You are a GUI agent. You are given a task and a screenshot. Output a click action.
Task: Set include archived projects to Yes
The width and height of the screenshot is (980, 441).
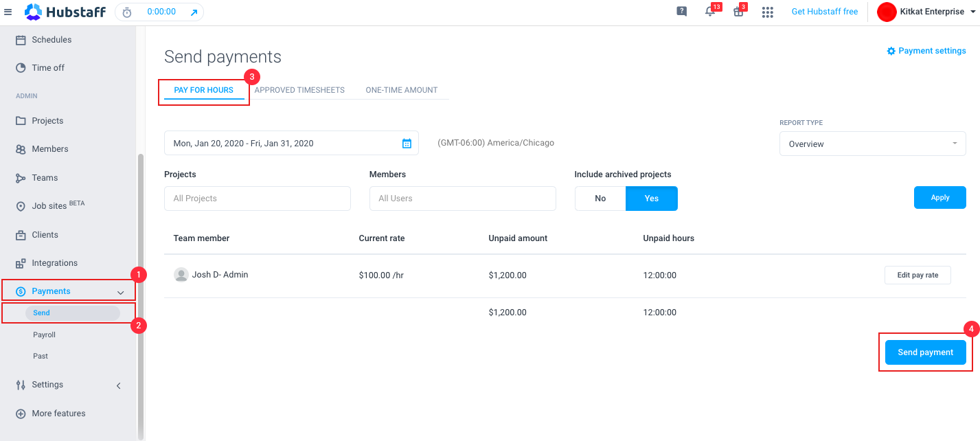(x=651, y=199)
